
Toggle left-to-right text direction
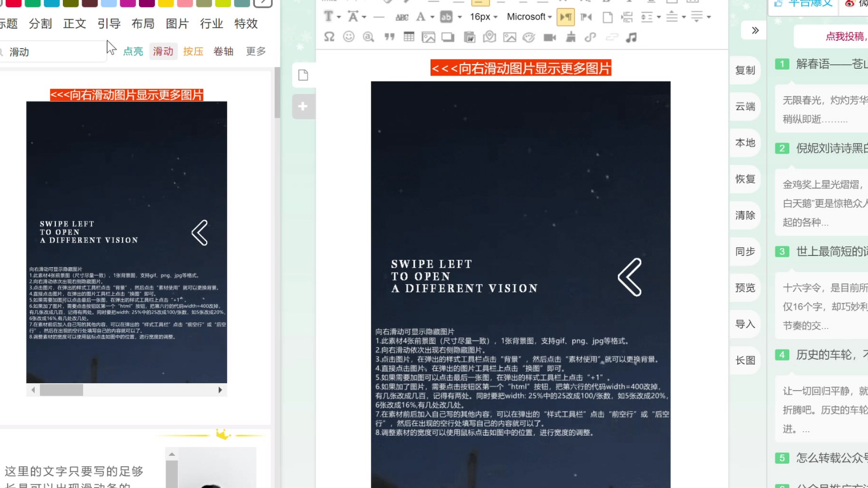pos(565,17)
